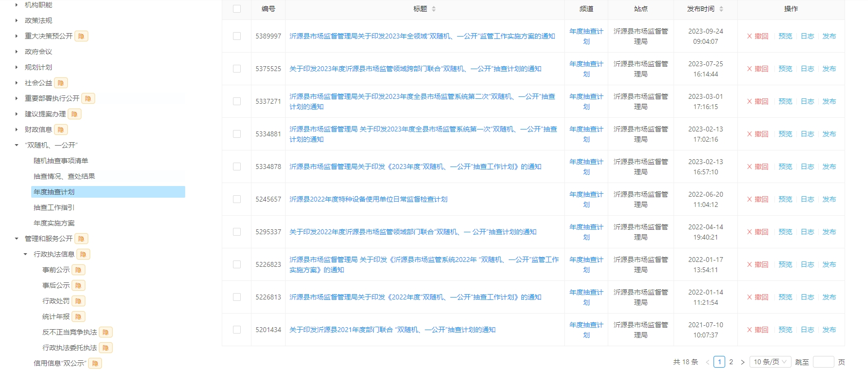Click the orange icon next to 行政处罚
The height and width of the screenshot is (372, 868).
coord(78,301)
